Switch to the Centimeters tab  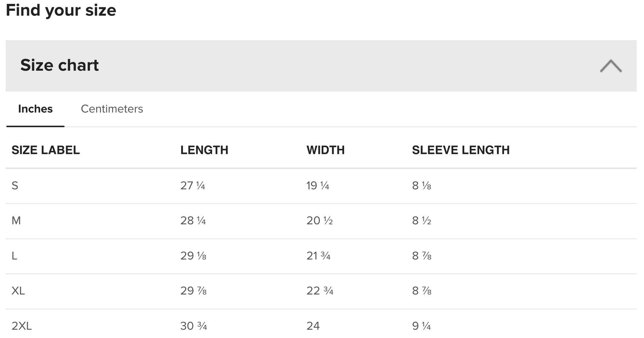[x=112, y=109]
